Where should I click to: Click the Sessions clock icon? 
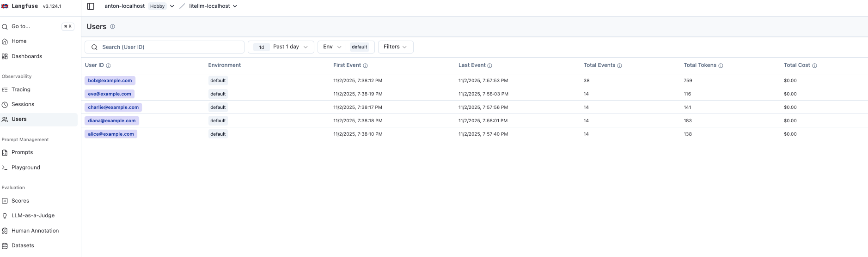pyautogui.click(x=5, y=105)
